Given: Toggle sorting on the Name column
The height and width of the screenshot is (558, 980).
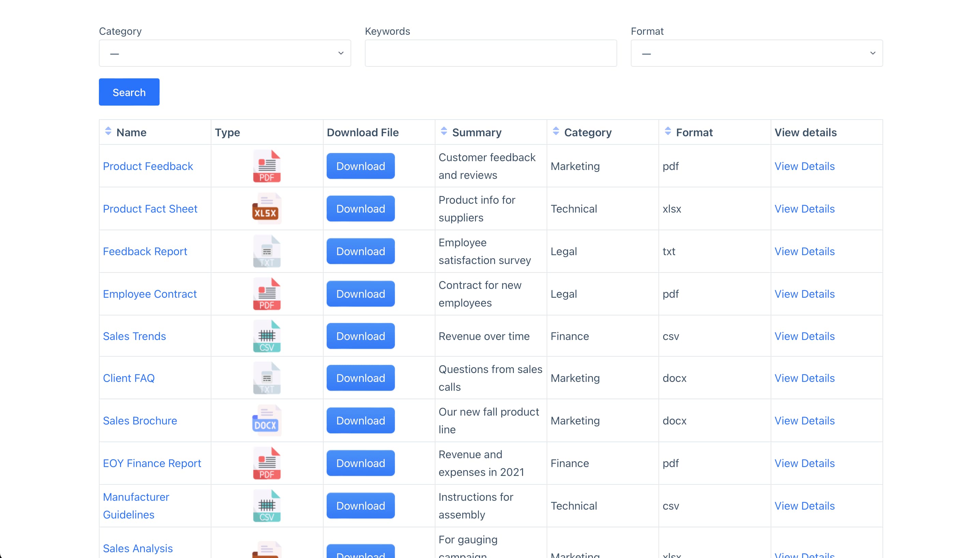Looking at the screenshot, I should pyautogui.click(x=108, y=131).
